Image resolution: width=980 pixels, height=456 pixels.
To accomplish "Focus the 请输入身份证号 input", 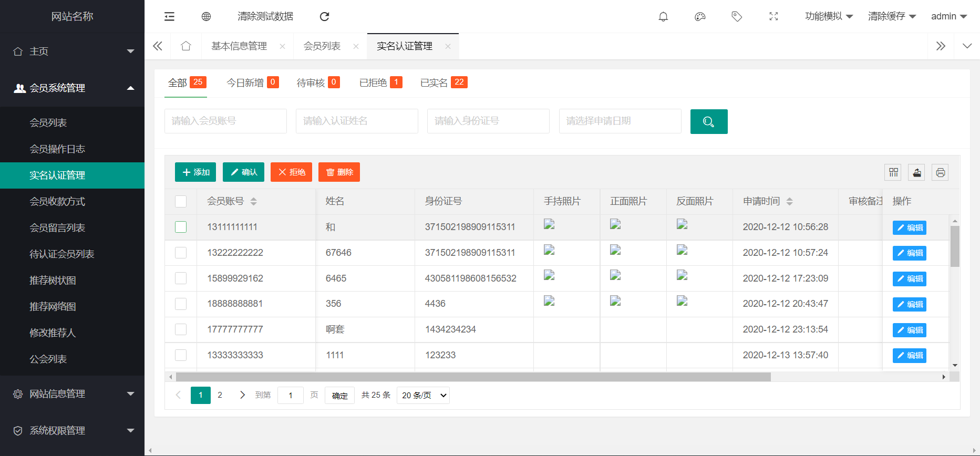I will (x=488, y=121).
